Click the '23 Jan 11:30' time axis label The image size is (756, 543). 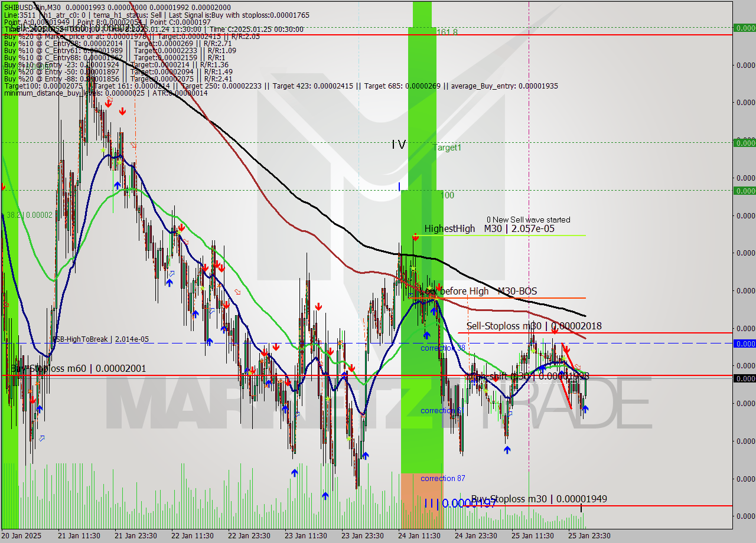[x=305, y=535]
